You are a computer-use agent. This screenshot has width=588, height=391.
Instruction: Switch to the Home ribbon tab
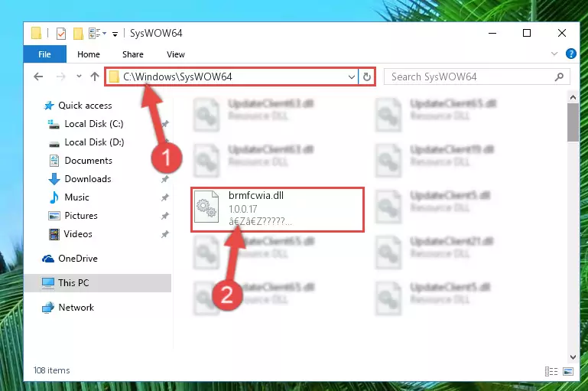coord(89,54)
